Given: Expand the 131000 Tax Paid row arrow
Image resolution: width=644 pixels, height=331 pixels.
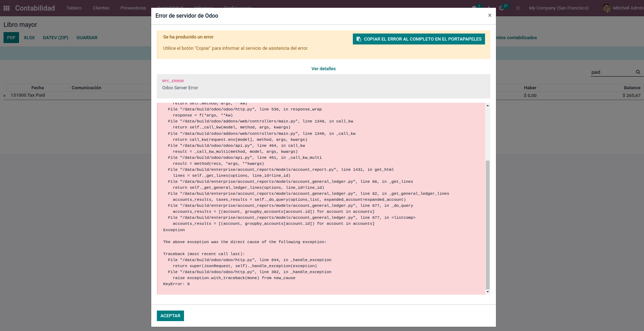Looking at the screenshot, I should click(x=5, y=96).
